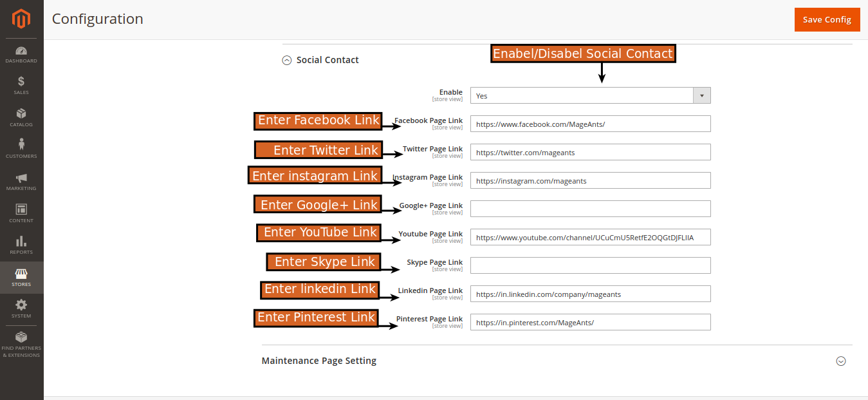This screenshot has height=400, width=868.
Task: Click the Social Contact section title
Action: [328, 60]
